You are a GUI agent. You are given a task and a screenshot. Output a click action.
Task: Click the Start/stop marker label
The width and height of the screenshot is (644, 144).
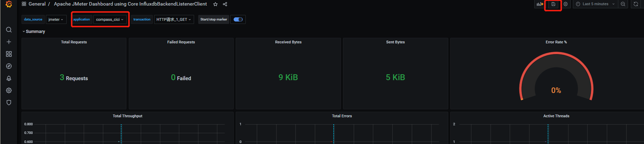(214, 19)
